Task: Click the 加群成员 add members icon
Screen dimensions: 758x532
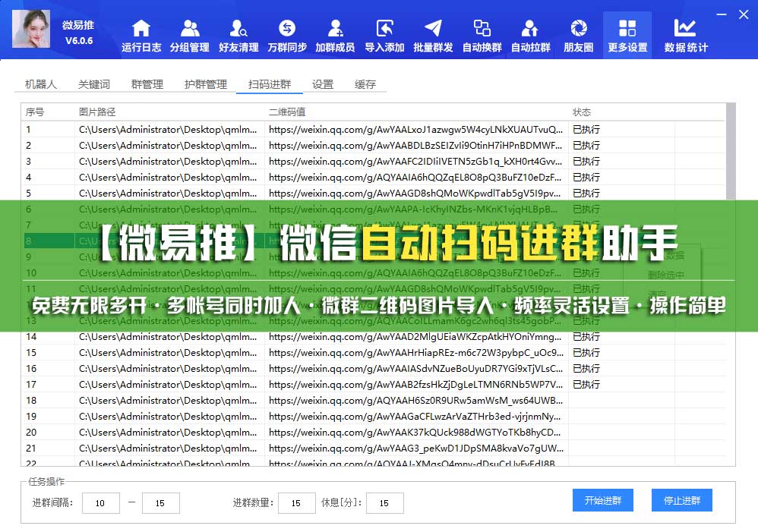Action: pos(335,36)
